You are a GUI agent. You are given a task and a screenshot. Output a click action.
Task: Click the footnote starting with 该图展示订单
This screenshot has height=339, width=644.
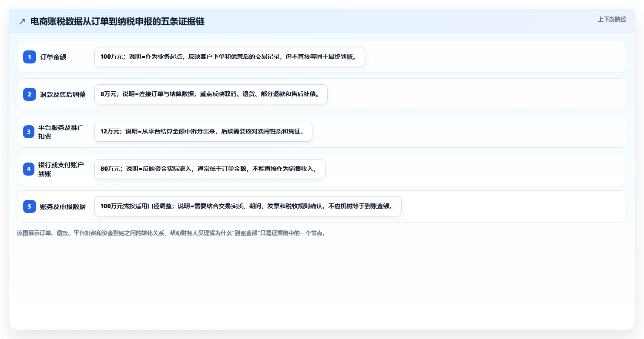click(x=171, y=233)
